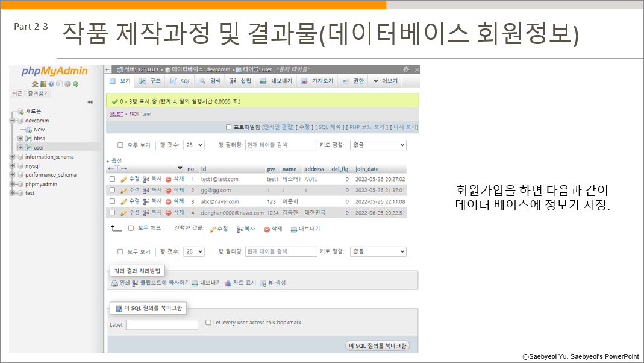This screenshot has height=363, width=644.
Task: Click red delete icon for test1@test.com row
Action: (169, 179)
